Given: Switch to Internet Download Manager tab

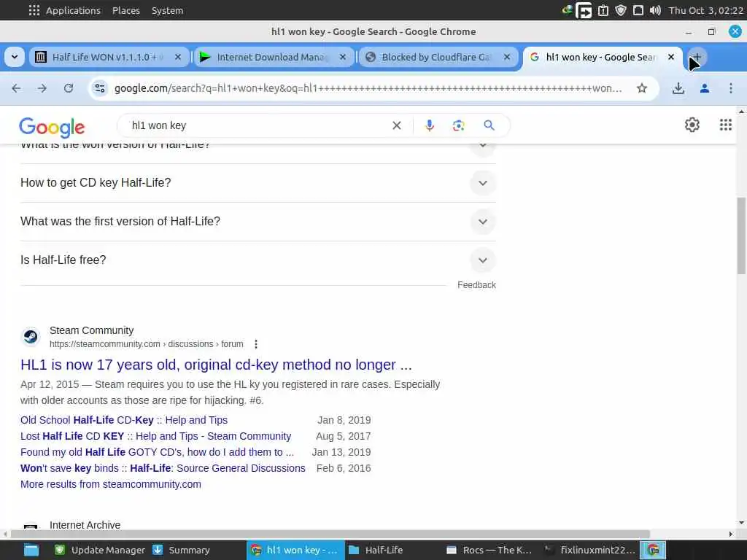Looking at the screenshot, I should pos(274,57).
